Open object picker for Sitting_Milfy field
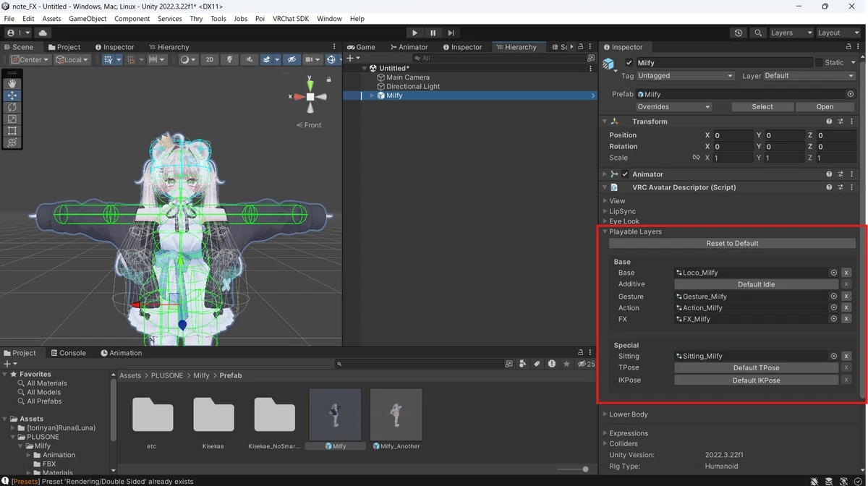Screen dimensions: 868x486 tap(833, 356)
